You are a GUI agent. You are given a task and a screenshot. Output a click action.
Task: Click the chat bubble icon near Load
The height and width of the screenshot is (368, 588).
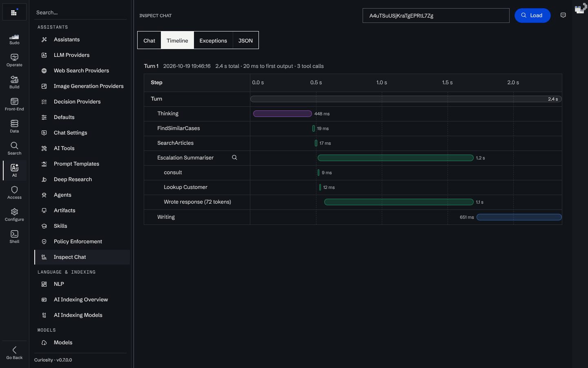[x=563, y=16]
